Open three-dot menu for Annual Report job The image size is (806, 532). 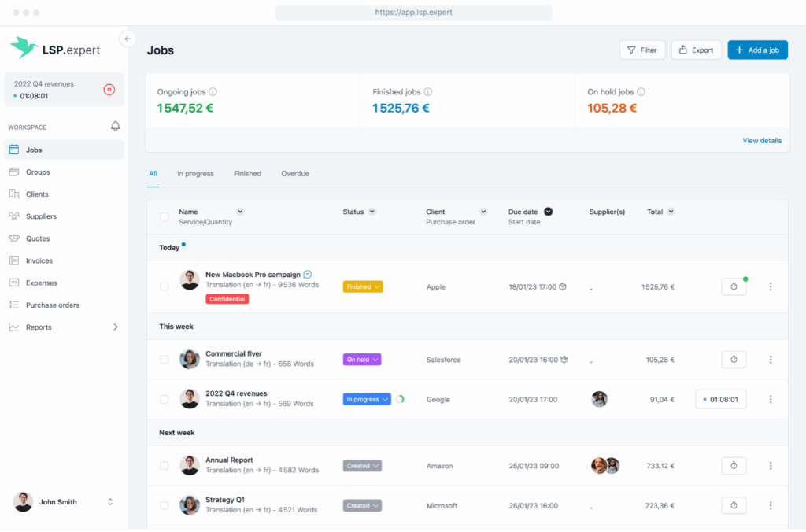[771, 466]
